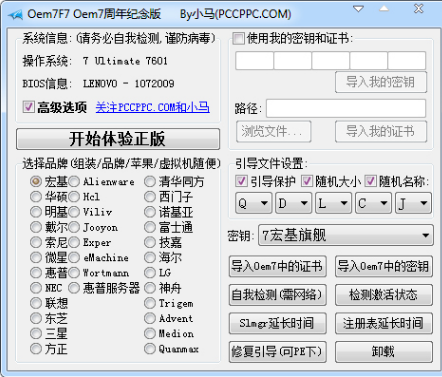The width and height of the screenshot is (442, 377).
Task: Choose the 清华同方 radio button
Action: pyautogui.click(x=150, y=181)
